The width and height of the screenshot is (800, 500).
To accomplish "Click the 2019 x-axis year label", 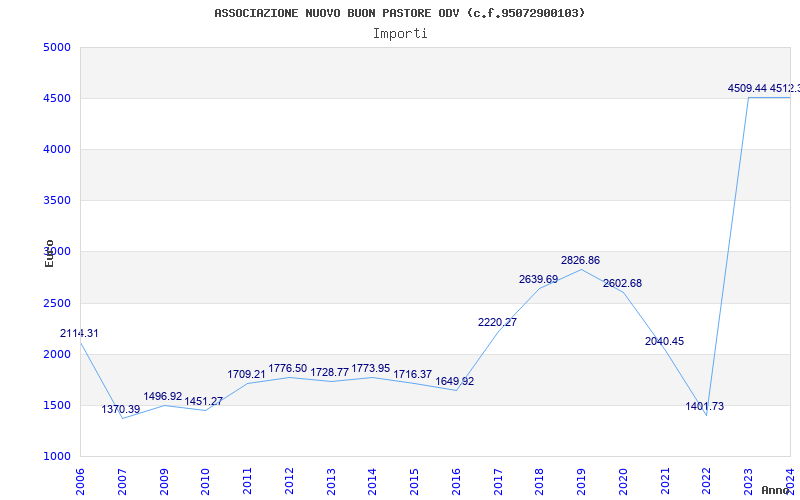I will pyautogui.click(x=581, y=481).
